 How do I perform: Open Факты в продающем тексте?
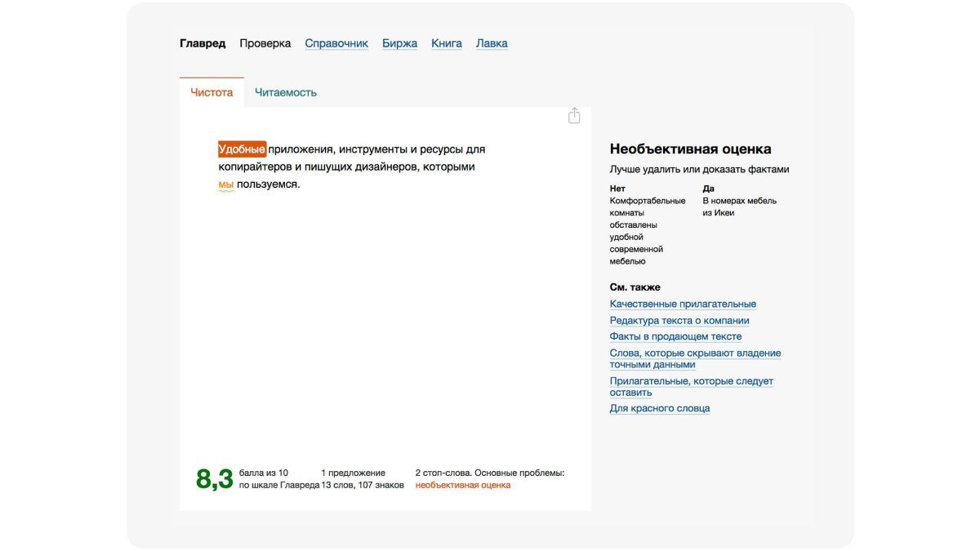click(x=675, y=335)
